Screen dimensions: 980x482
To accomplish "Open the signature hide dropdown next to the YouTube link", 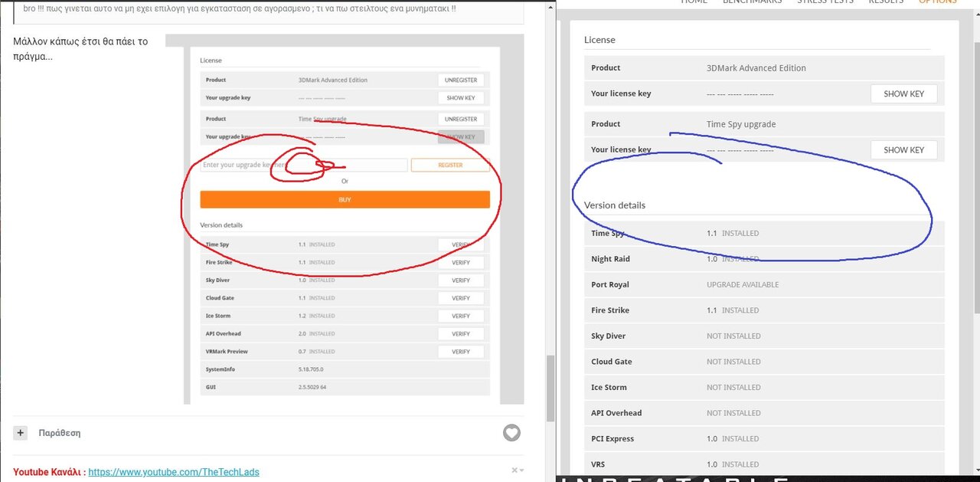I will [518, 471].
